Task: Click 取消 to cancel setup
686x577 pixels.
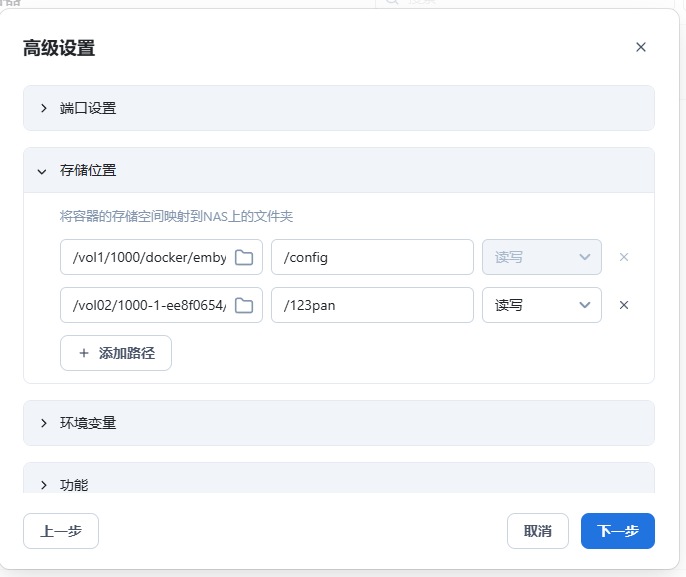Action: 538,531
